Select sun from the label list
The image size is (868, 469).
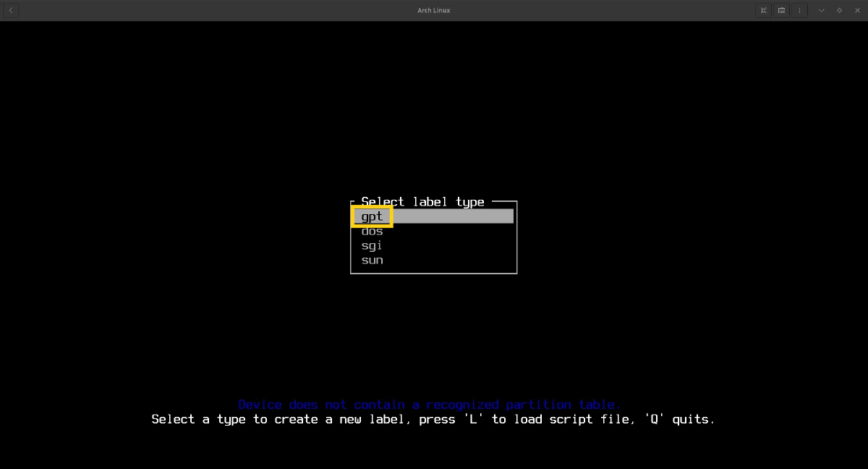pos(372,260)
